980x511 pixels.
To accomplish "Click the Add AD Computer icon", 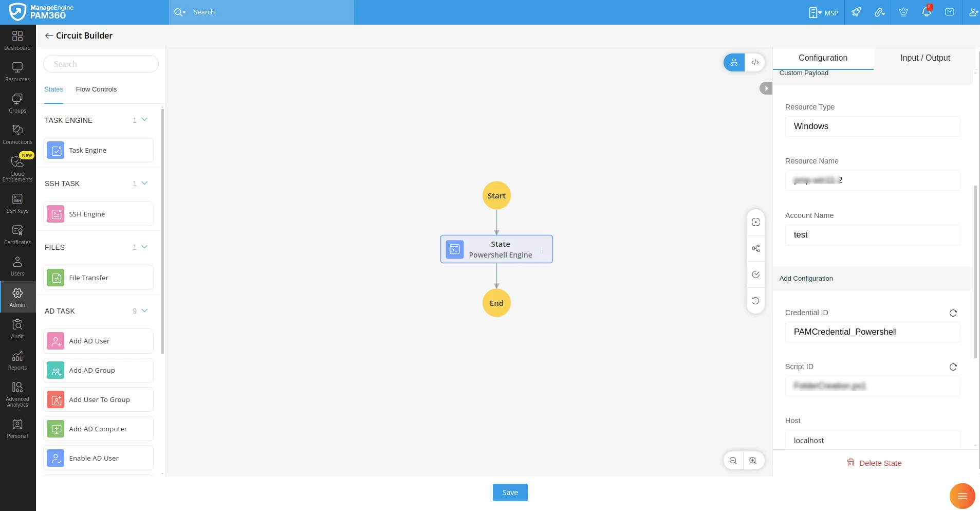I will (56, 428).
